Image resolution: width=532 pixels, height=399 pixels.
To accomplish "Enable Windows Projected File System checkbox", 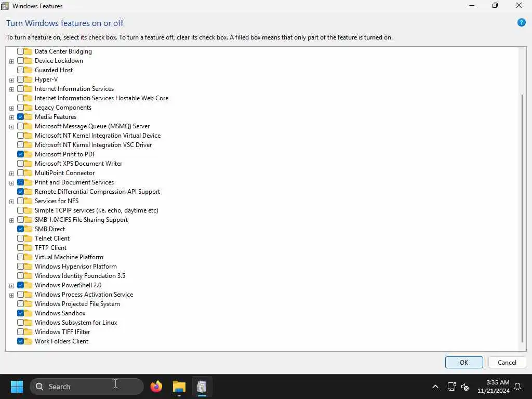I will click(20, 303).
